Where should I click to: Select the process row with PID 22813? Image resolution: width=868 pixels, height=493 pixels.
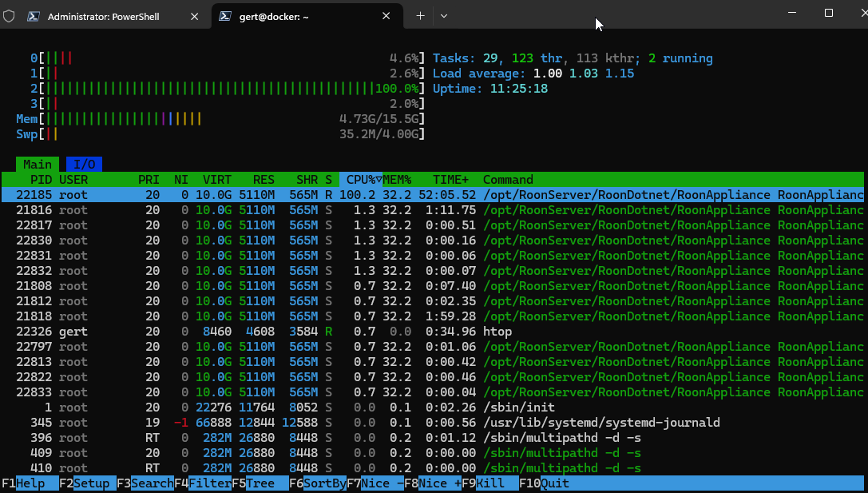point(432,362)
